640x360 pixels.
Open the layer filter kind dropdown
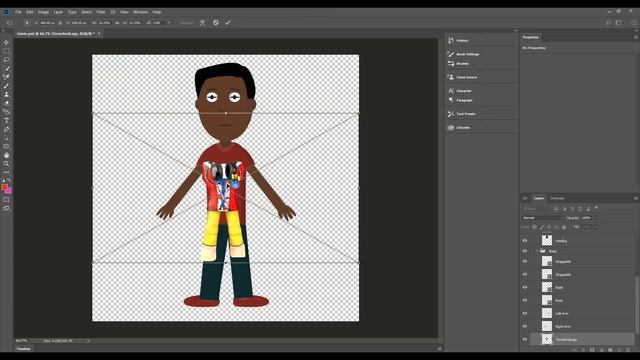pyautogui.click(x=537, y=209)
